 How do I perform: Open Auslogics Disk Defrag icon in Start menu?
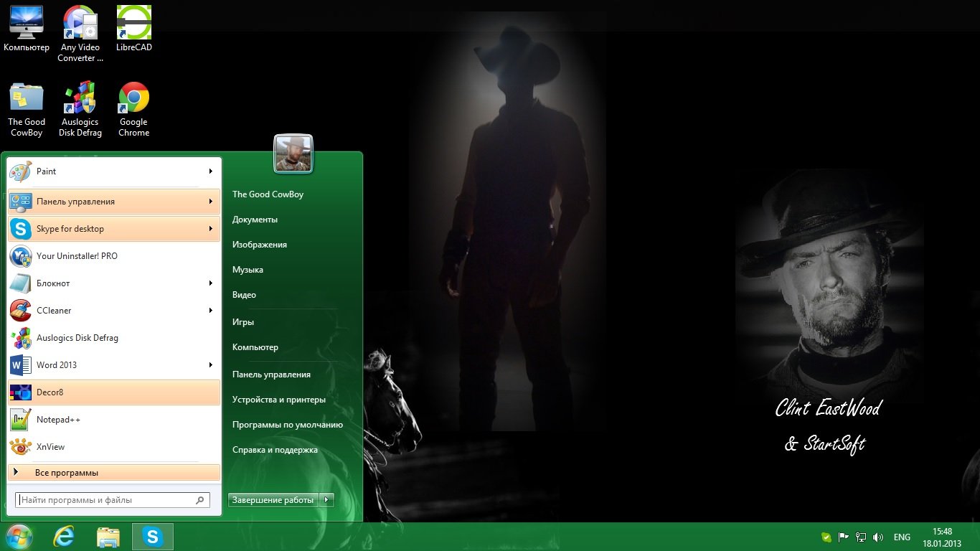[x=21, y=338]
